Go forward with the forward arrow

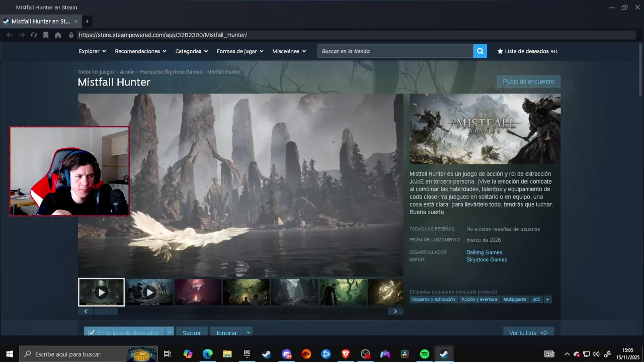click(22, 35)
